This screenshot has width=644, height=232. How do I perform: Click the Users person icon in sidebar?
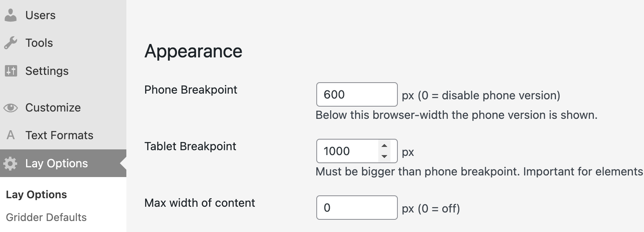tap(11, 15)
